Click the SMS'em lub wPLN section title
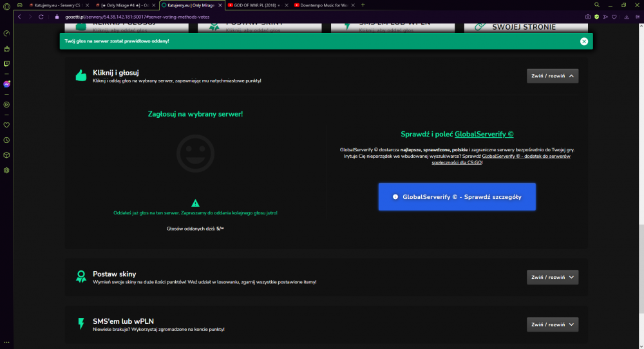Viewport: 644px width, 349px height. click(123, 321)
